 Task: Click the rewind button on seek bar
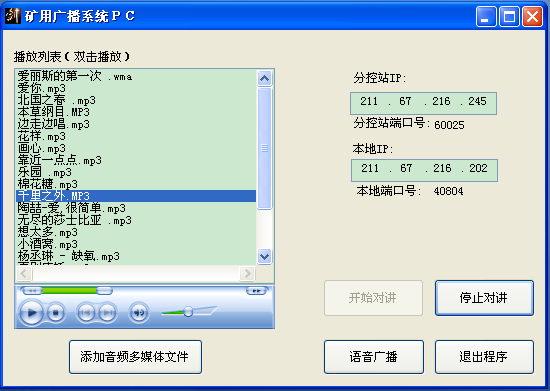(32, 291)
